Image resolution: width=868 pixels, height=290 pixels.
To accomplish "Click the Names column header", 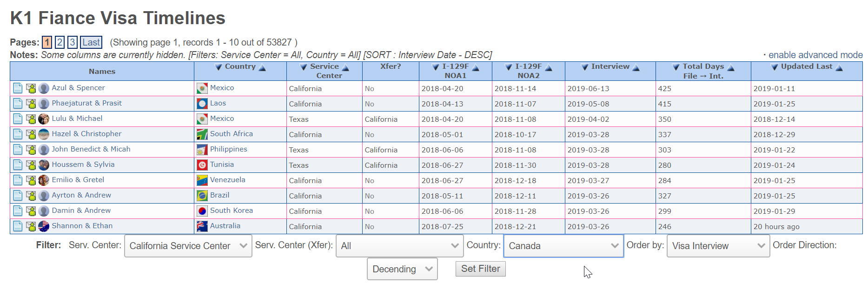I will pos(102,72).
